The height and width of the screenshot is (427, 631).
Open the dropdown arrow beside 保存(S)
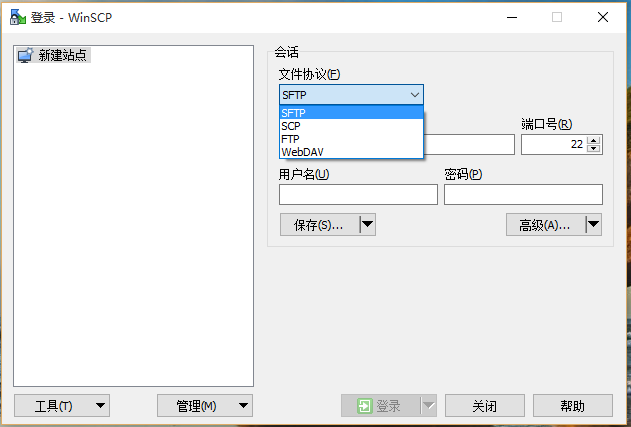[x=367, y=225]
